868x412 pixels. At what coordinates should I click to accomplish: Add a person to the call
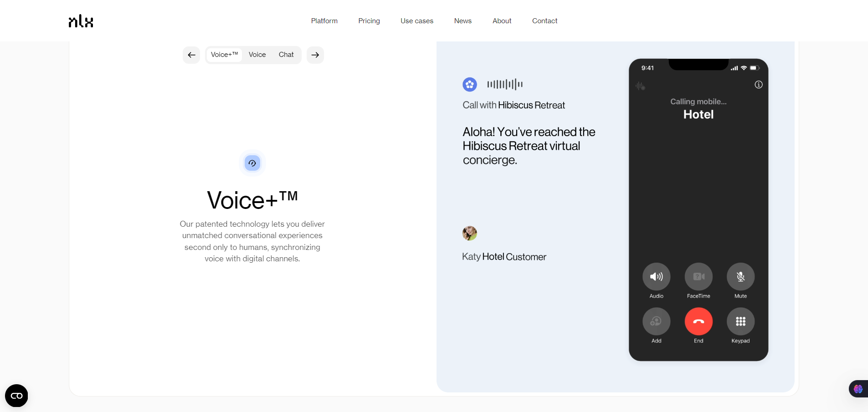656,321
